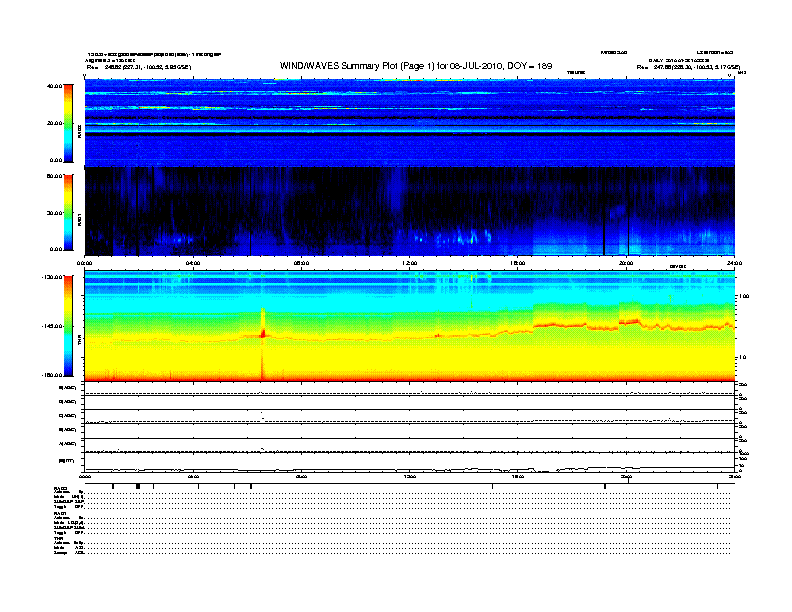The width and height of the screenshot is (792, 612).
Task: Click the 20.00 value beside RAD2 color bar
Action: pos(54,123)
